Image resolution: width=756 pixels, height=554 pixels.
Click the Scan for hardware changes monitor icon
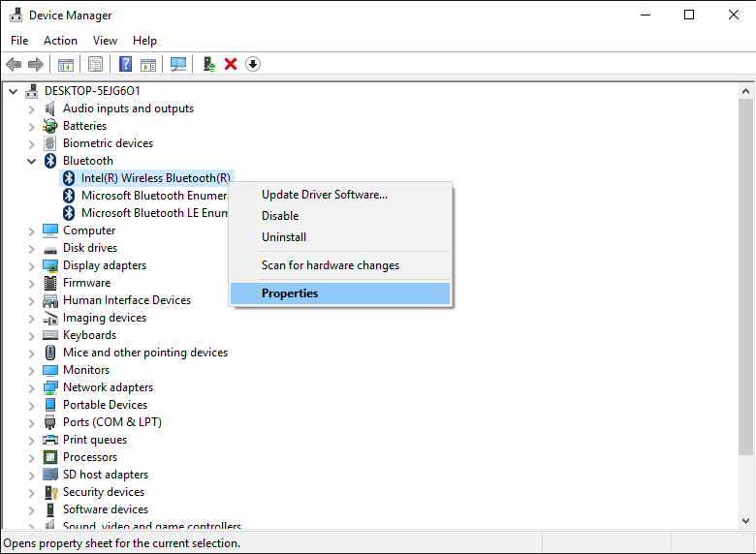[178, 64]
